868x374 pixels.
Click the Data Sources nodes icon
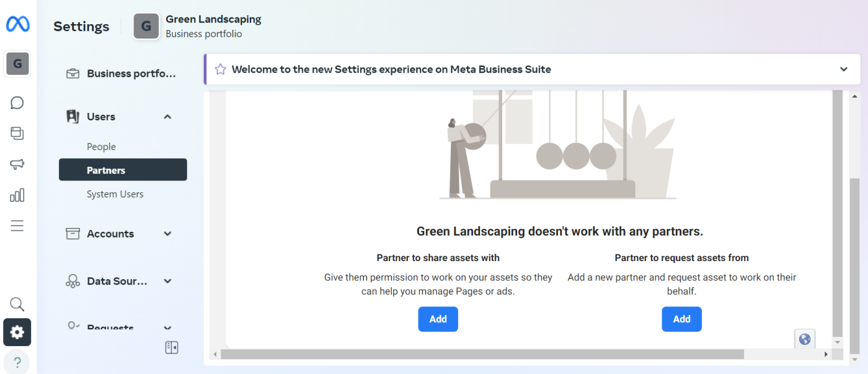[73, 281]
